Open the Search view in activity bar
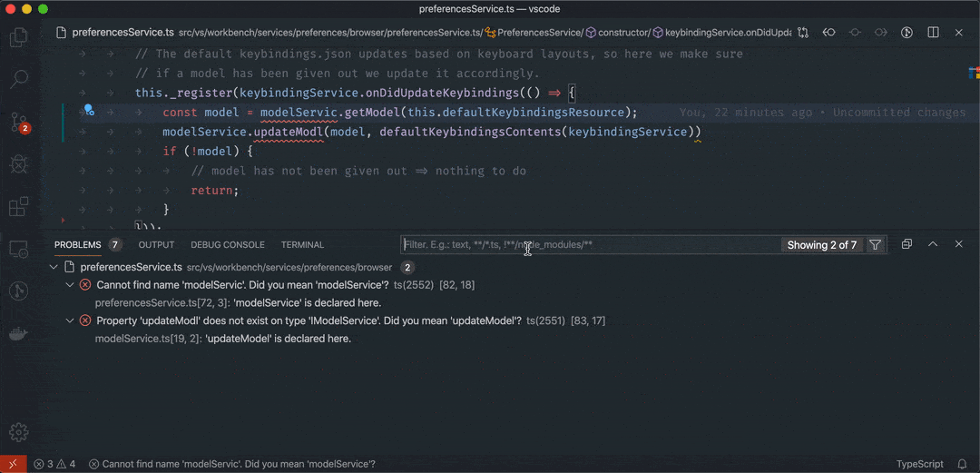The height and width of the screenshot is (473, 980). 18,79
